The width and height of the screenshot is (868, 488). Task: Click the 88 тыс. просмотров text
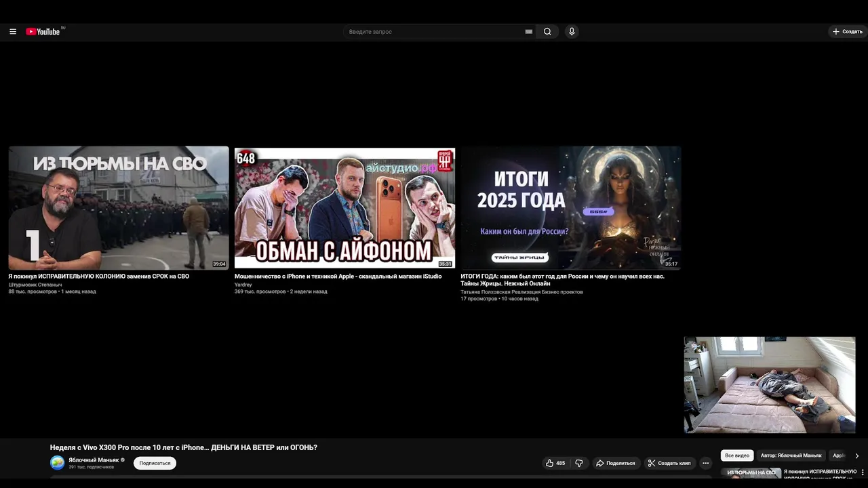tap(33, 291)
